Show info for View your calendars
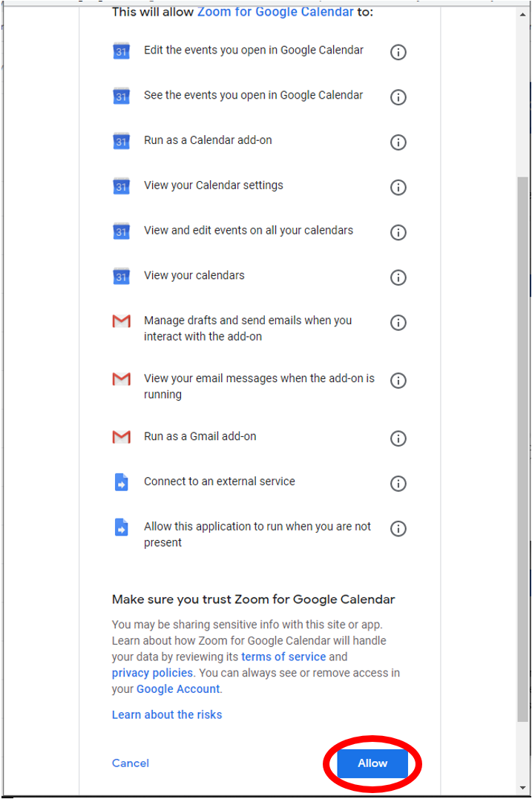 pyautogui.click(x=398, y=277)
